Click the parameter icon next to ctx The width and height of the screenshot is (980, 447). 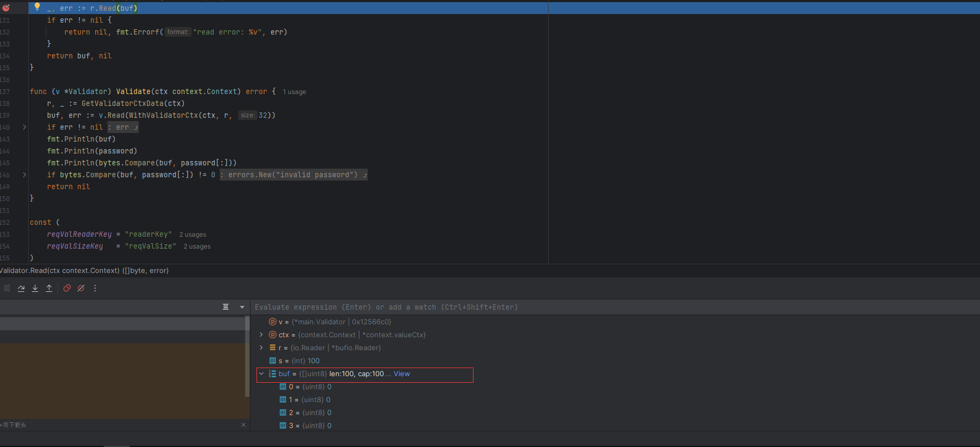point(273,335)
